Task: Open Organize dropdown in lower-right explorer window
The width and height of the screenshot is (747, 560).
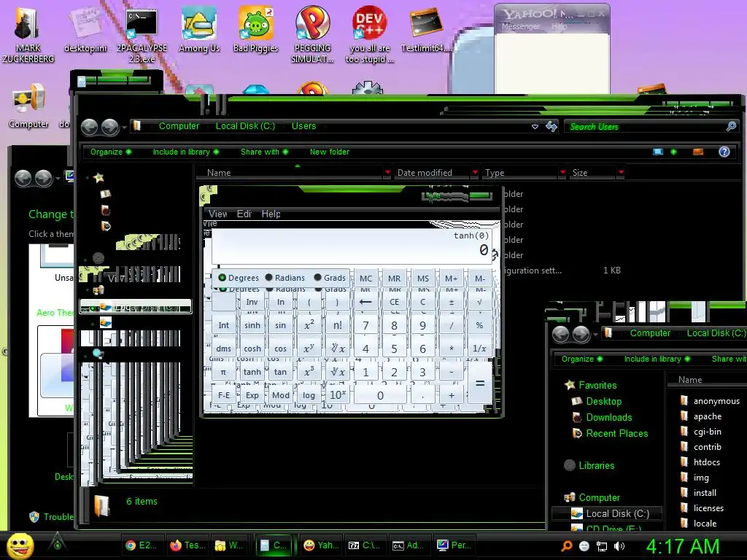Action: coord(581,359)
